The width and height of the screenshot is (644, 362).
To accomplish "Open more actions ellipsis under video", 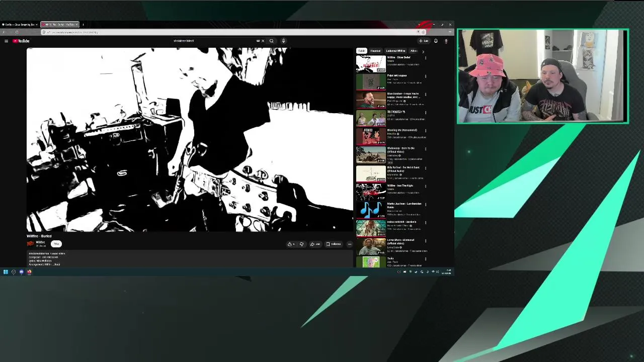I will point(350,244).
